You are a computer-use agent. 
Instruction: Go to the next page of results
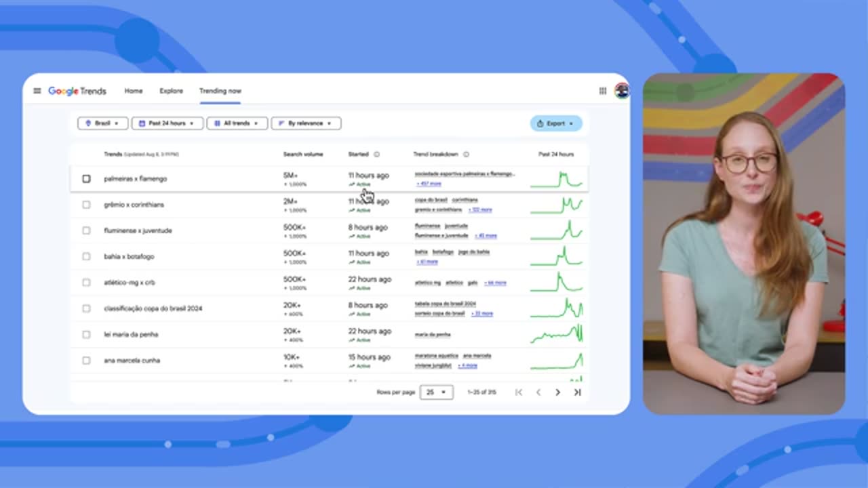557,392
